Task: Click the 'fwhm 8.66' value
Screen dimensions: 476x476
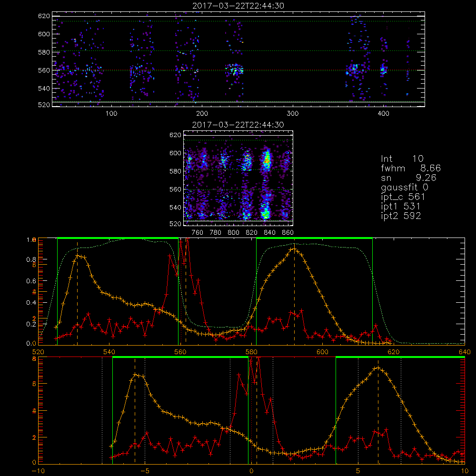Action: click(x=411, y=168)
